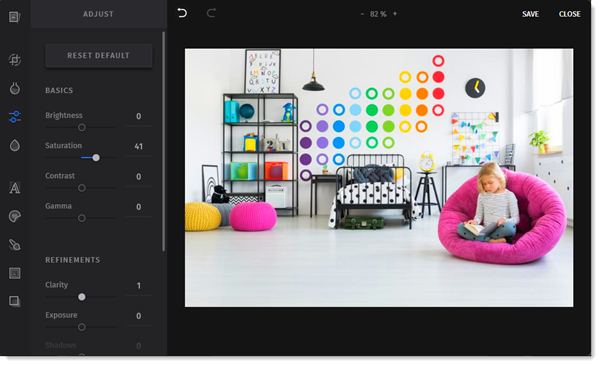Open the library icon at sidebar top
This screenshot has height=365, width=600.
point(15,17)
